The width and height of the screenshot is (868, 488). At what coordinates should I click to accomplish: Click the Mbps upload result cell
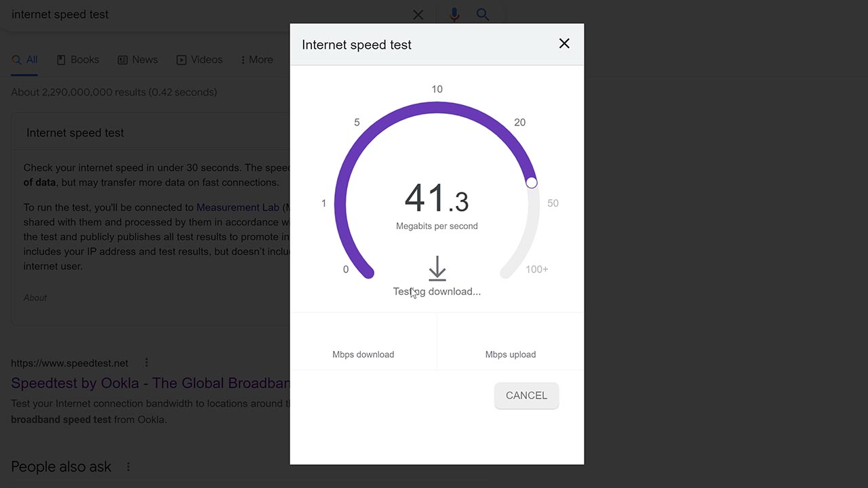click(x=511, y=342)
